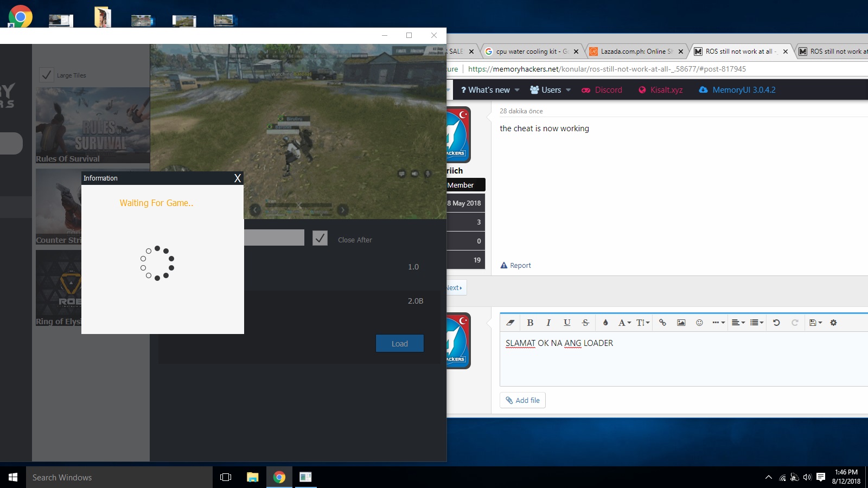Switch to the last ROS still not work tab

[833, 52]
